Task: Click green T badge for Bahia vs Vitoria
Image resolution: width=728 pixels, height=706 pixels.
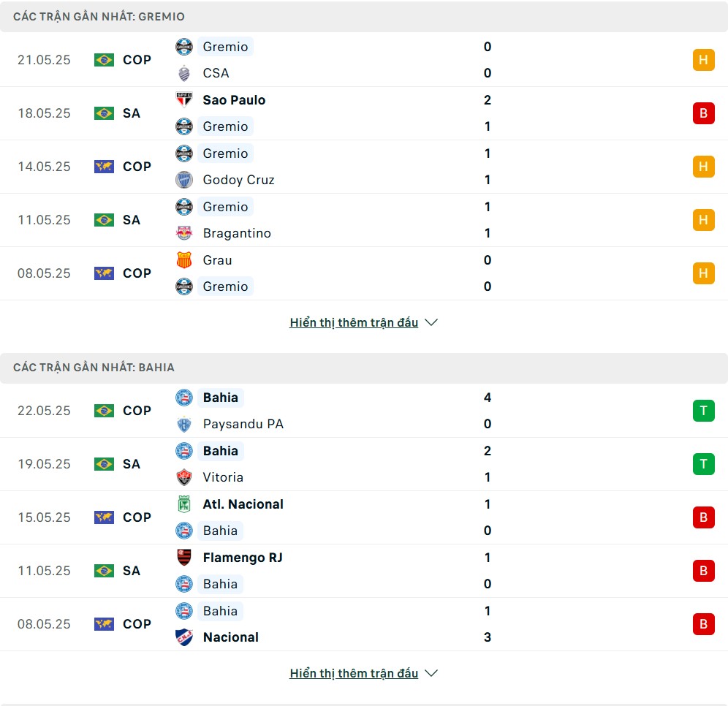Action: click(703, 464)
